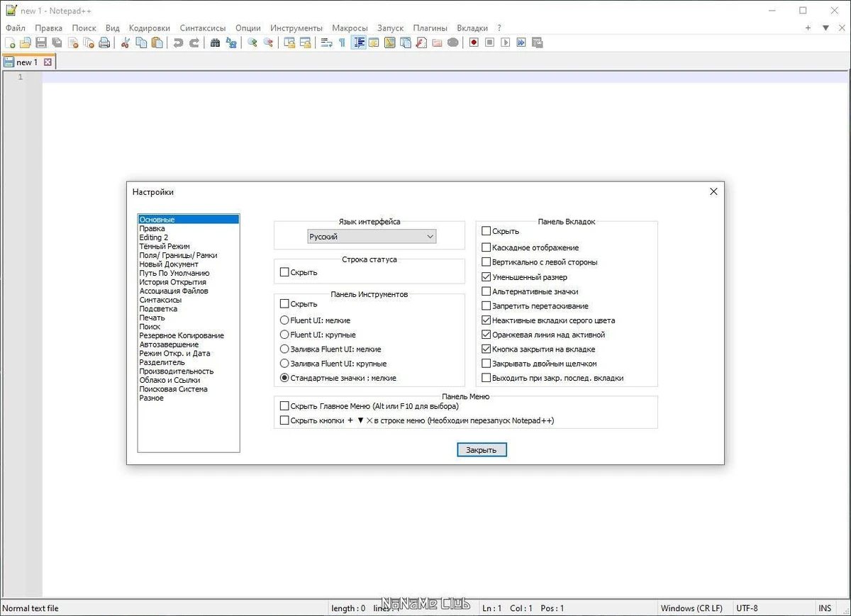This screenshot has width=851, height=616.
Task: Click the Open file toolbar icon
Action: point(25,43)
